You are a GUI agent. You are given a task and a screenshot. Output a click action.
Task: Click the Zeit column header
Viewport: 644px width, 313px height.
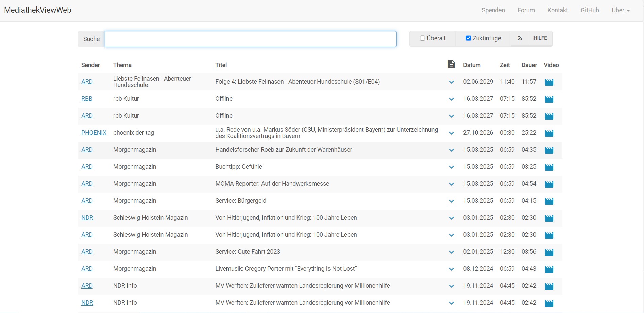point(505,65)
